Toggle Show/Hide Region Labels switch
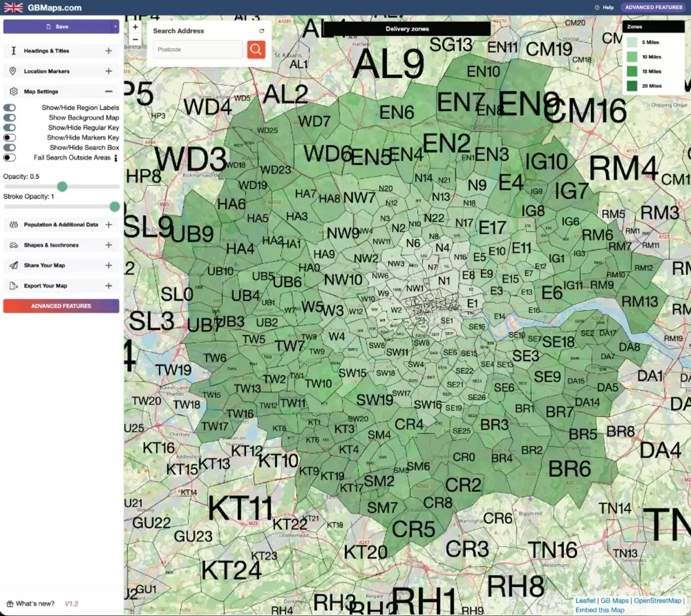This screenshot has height=616, width=691. point(10,108)
